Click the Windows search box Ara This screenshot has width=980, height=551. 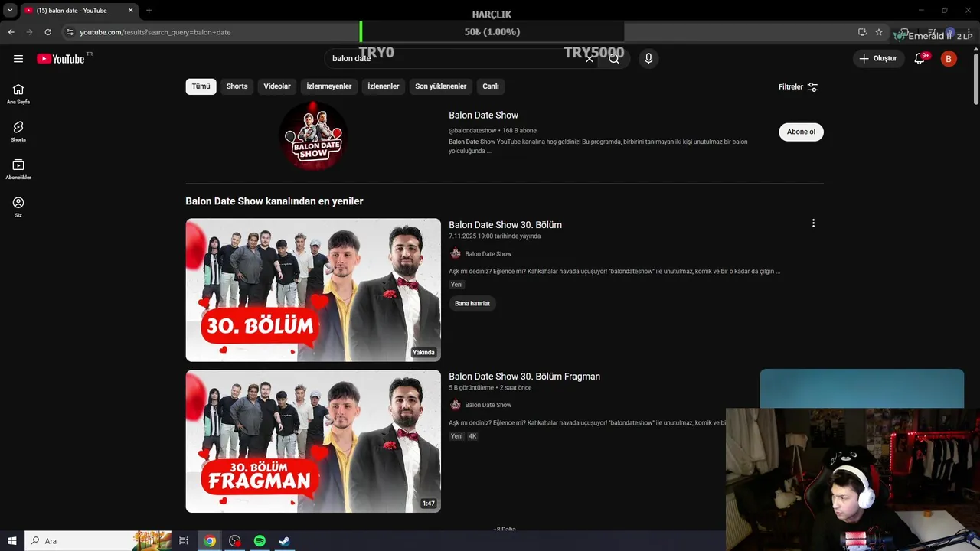point(98,541)
